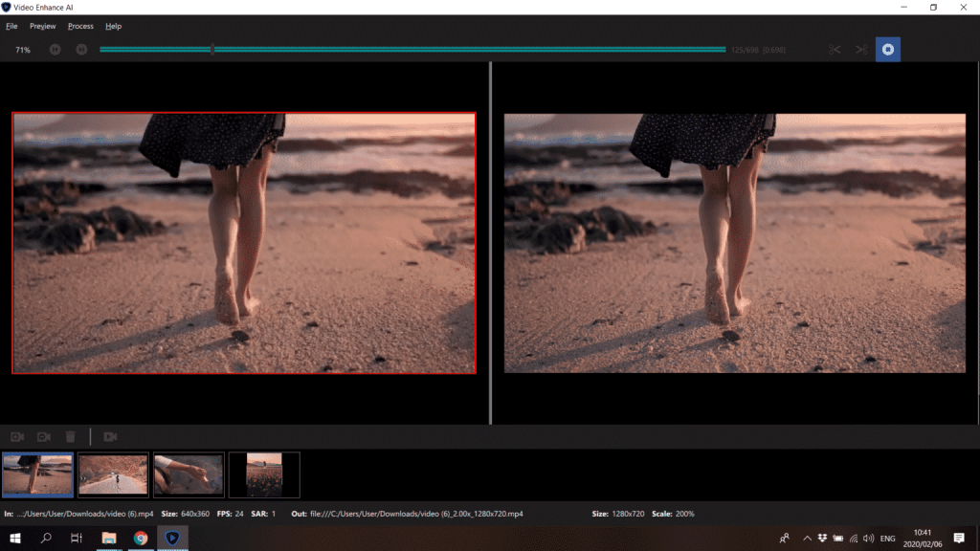Select the second video thumbnail

pos(113,474)
